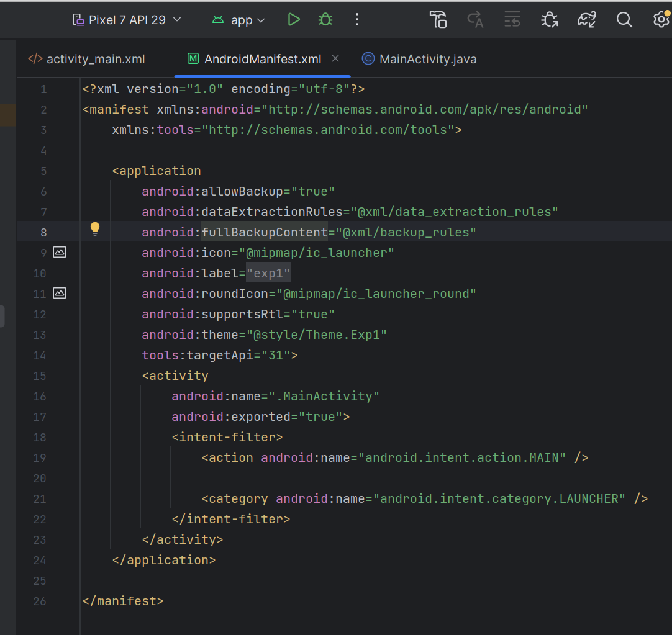Click "android.intent.category.LAUNCHER" string
The height and width of the screenshot is (635, 672).
tap(499, 498)
